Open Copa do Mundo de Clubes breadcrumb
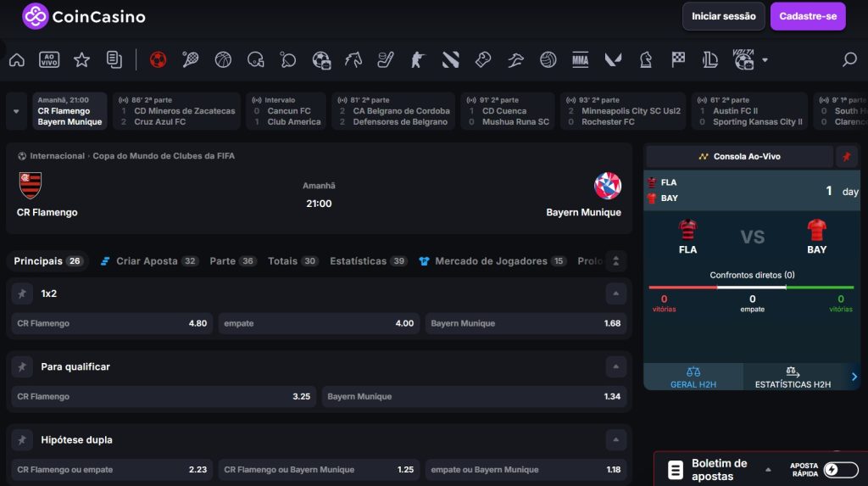This screenshot has height=486, width=868. coord(164,156)
